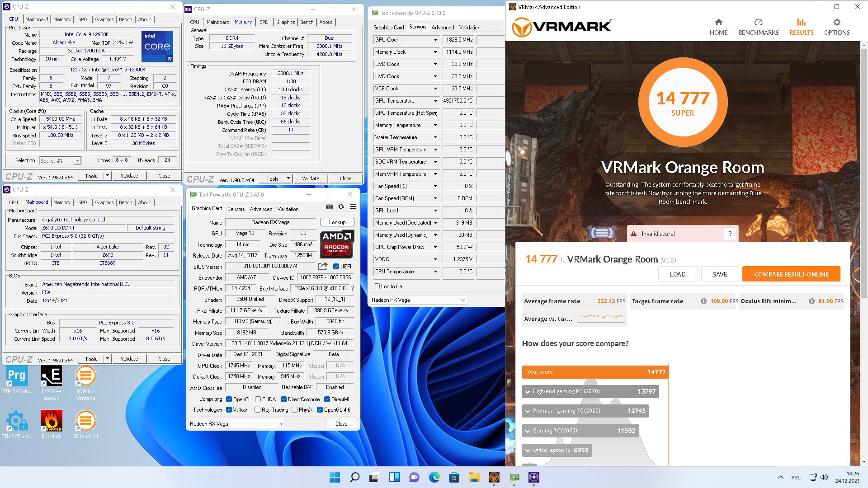Toggle the UEFI checkbox
The width and height of the screenshot is (868, 488).
tap(336, 267)
